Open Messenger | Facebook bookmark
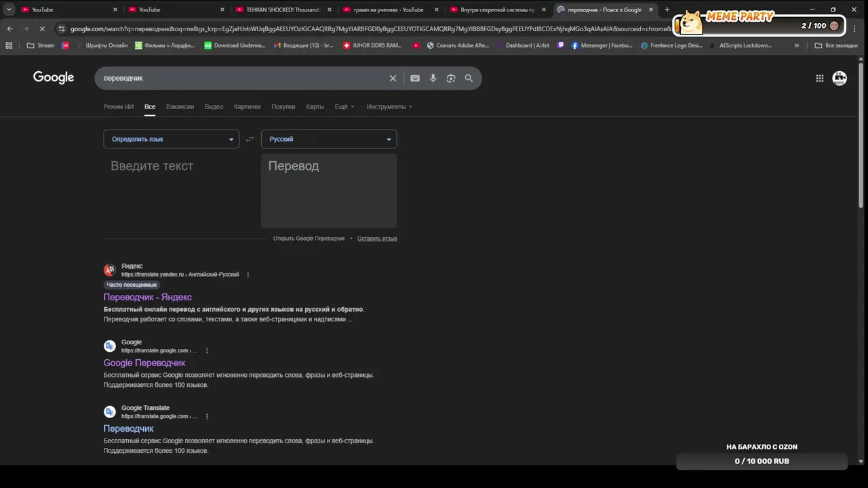868x488 pixels. (x=602, y=45)
